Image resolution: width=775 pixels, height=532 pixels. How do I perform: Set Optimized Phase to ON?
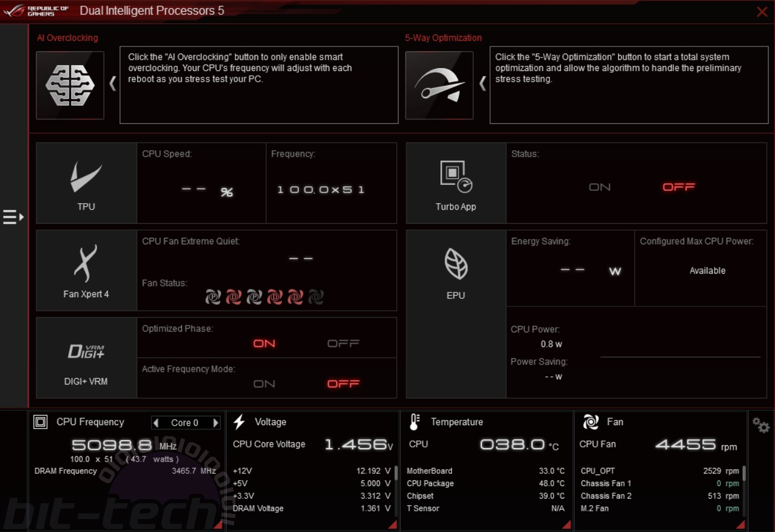(264, 344)
